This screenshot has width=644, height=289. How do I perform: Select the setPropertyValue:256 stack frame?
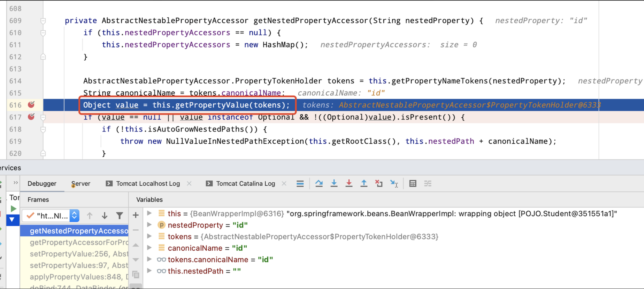tap(74, 253)
